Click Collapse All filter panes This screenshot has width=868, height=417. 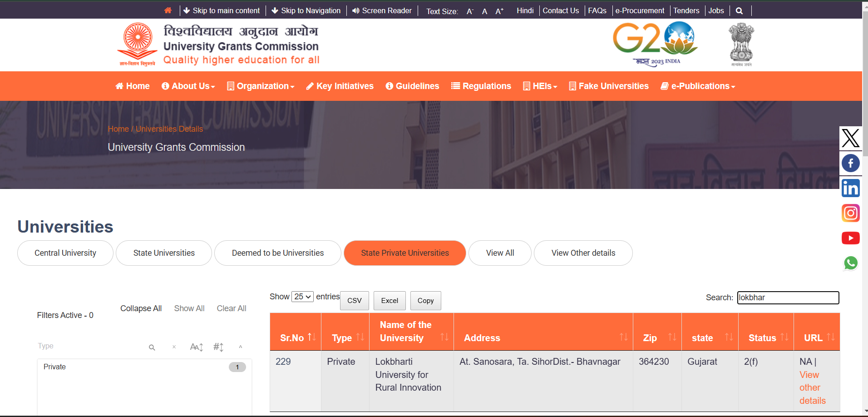[141, 308]
